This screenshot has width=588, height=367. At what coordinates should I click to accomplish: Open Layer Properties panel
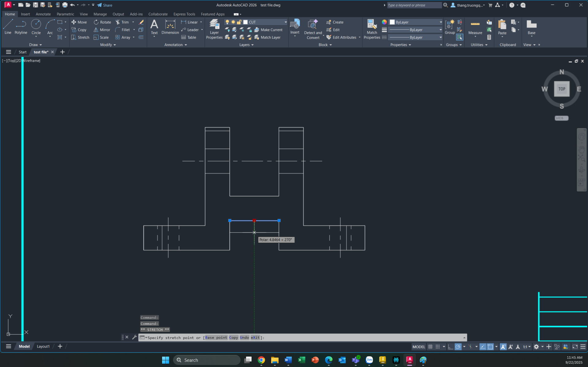pos(214,29)
